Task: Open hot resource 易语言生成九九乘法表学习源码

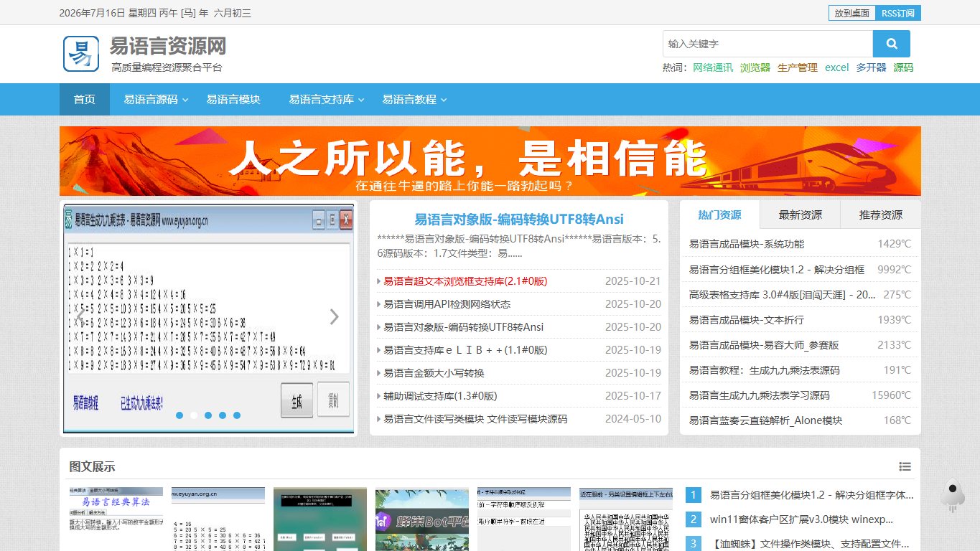Action: (760, 395)
